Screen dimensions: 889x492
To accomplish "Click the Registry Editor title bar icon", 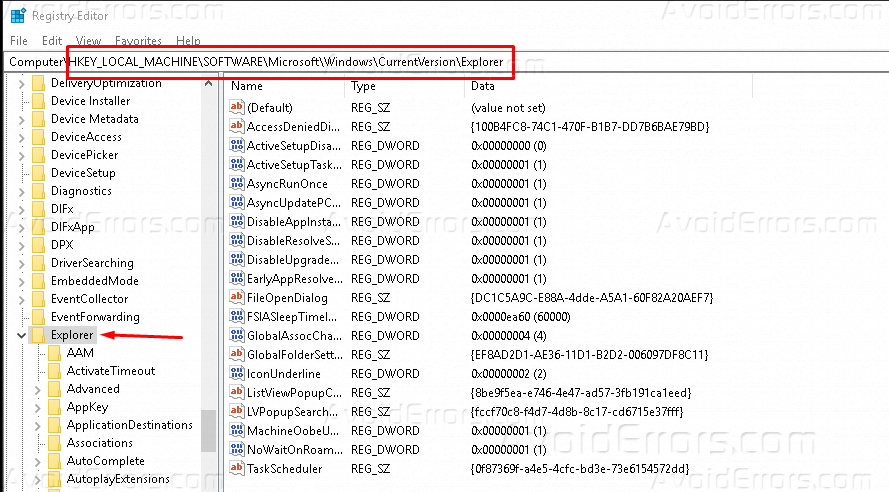I will click(x=15, y=15).
